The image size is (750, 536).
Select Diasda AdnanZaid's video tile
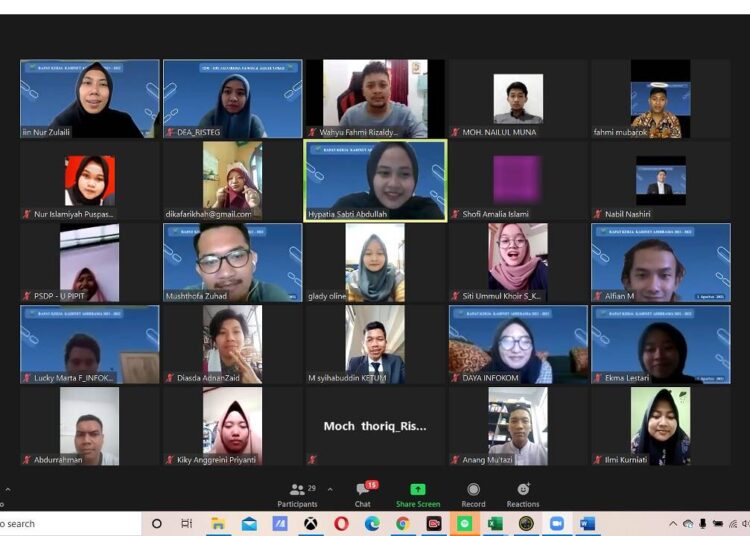pyautogui.click(x=232, y=345)
